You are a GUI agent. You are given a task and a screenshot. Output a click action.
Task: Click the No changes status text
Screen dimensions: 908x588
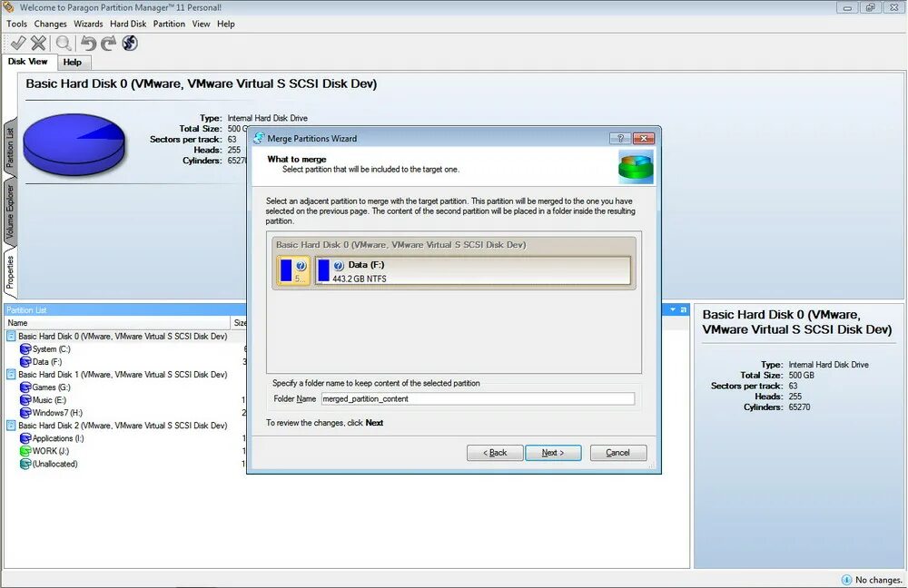pos(878,579)
